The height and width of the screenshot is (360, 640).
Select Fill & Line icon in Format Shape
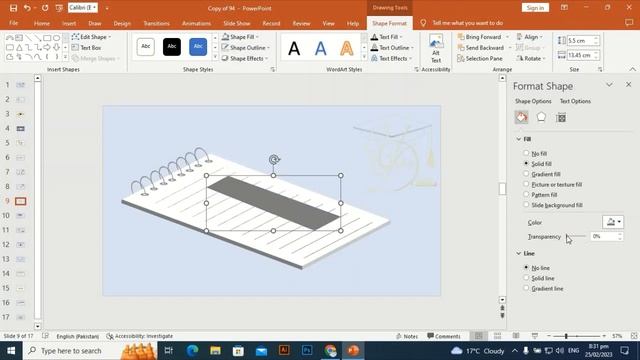(521, 117)
